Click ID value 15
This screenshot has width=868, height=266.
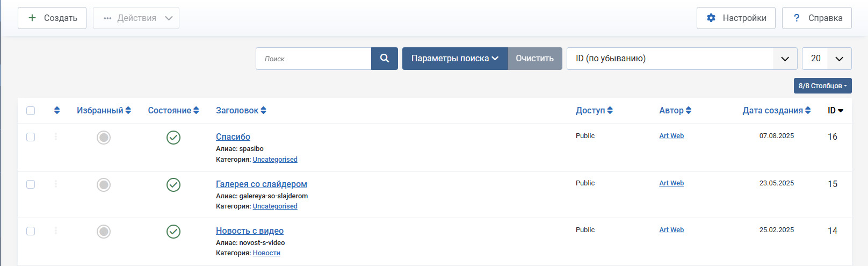pyautogui.click(x=833, y=184)
